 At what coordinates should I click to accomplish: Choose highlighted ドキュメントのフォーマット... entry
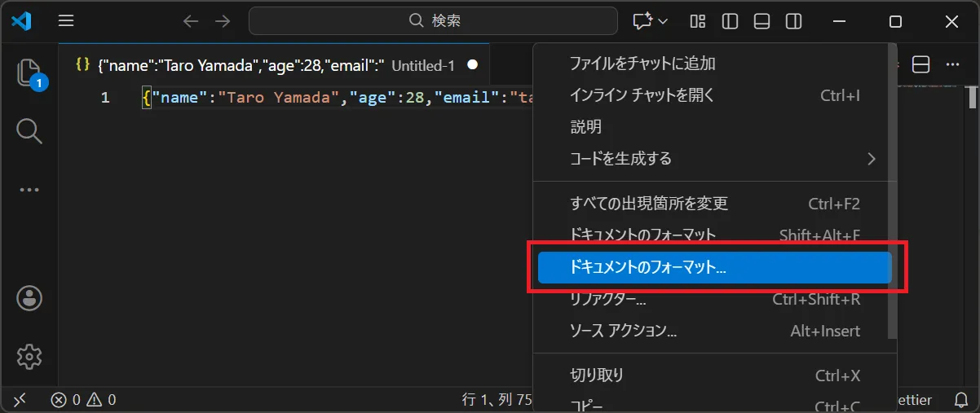[714, 267]
